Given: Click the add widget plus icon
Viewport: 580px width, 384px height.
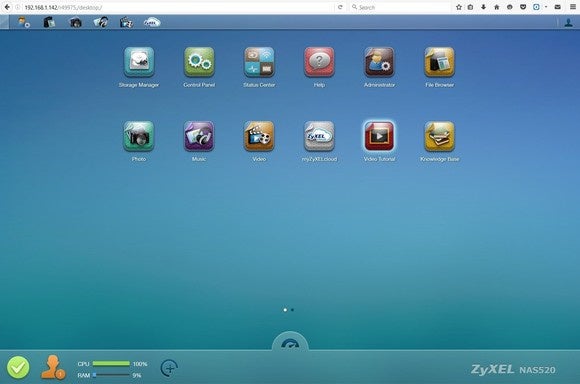Looking at the screenshot, I should tap(169, 368).
